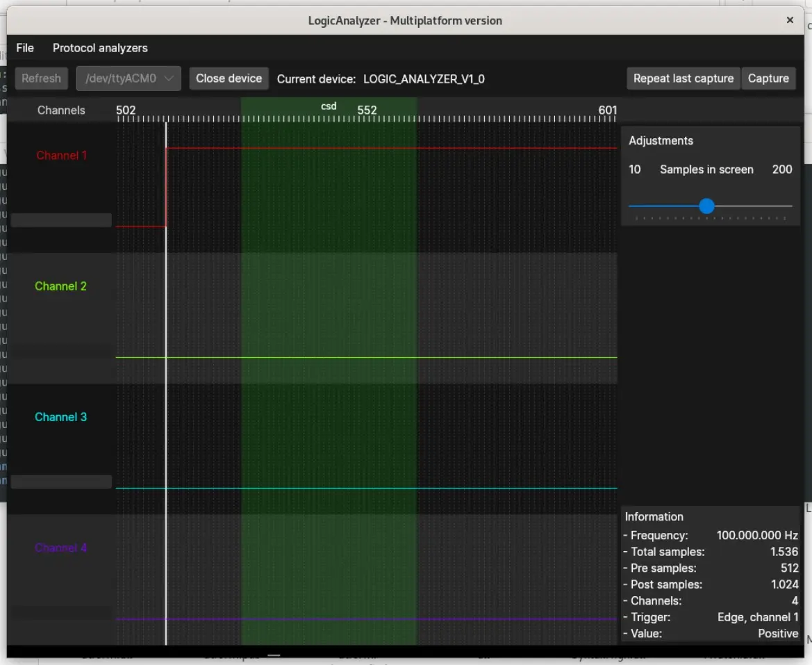The width and height of the screenshot is (812, 665).
Task: Click the Samples in screen slider handle
Action: 706,206
